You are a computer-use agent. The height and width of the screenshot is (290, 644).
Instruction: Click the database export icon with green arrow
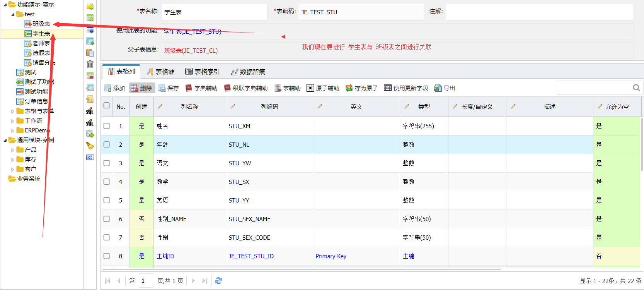(90, 134)
